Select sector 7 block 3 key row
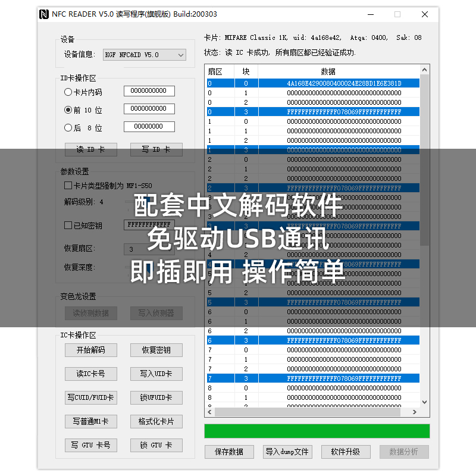Image resolution: width=476 pixels, height=476 pixels. pos(313,378)
